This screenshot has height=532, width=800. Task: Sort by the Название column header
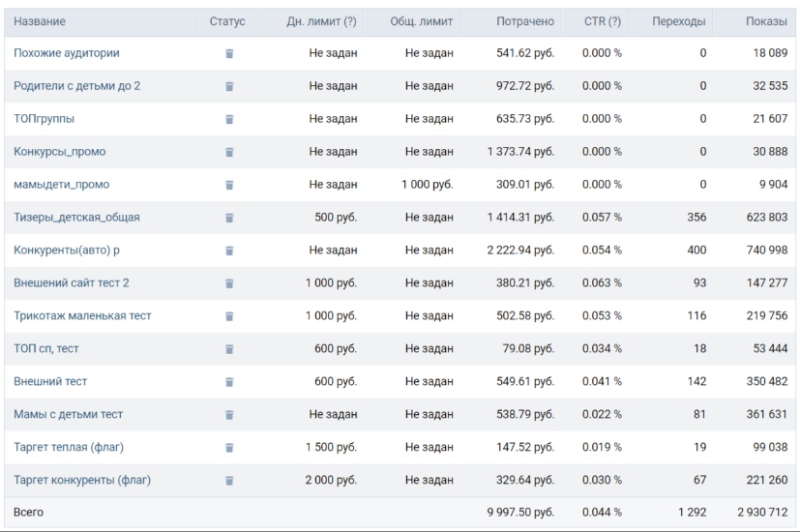[x=40, y=21]
